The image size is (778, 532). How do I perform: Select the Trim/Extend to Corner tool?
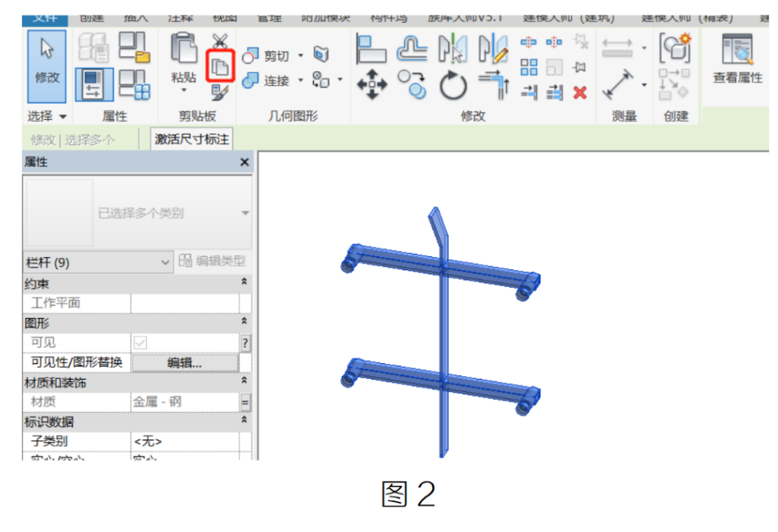(494, 84)
